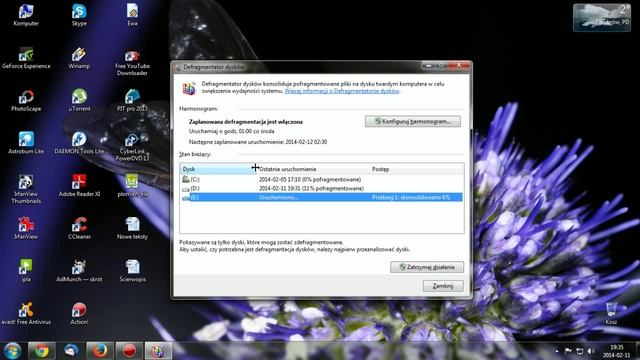The height and width of the screenshot is (360, 640).
Task: Select the (C:) disk row
Action: (322, 179)
